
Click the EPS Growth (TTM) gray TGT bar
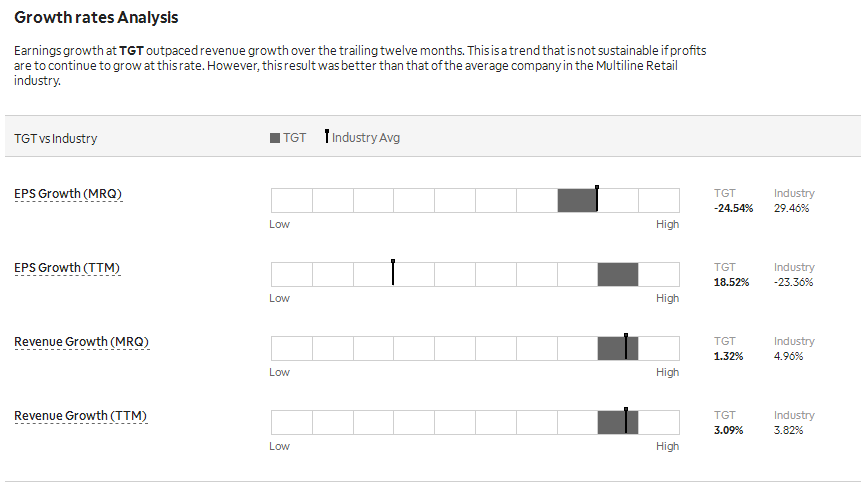pyautogui.click(x=618, y=274)
